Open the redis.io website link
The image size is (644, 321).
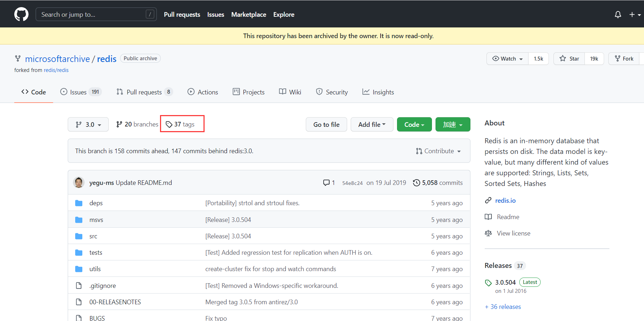point(505,201)
